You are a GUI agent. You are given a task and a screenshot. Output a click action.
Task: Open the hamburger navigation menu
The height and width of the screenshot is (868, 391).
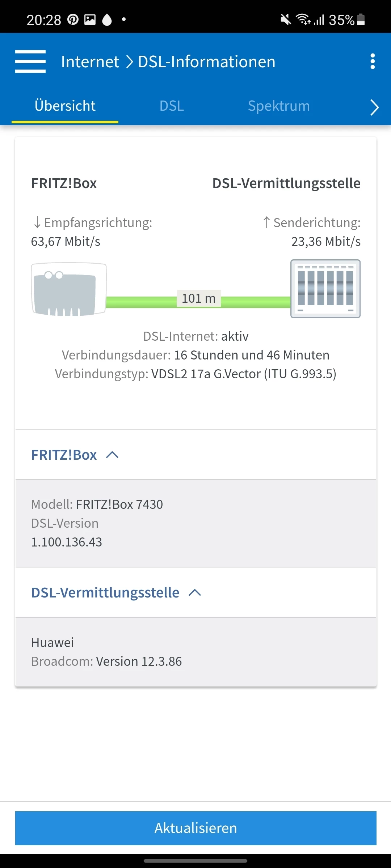(30, 61)
